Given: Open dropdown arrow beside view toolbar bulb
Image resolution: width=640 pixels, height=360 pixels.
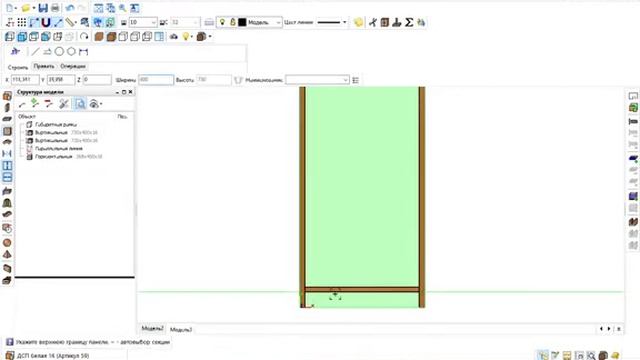Looking at the screenshot, I should [x=192, y=37].
